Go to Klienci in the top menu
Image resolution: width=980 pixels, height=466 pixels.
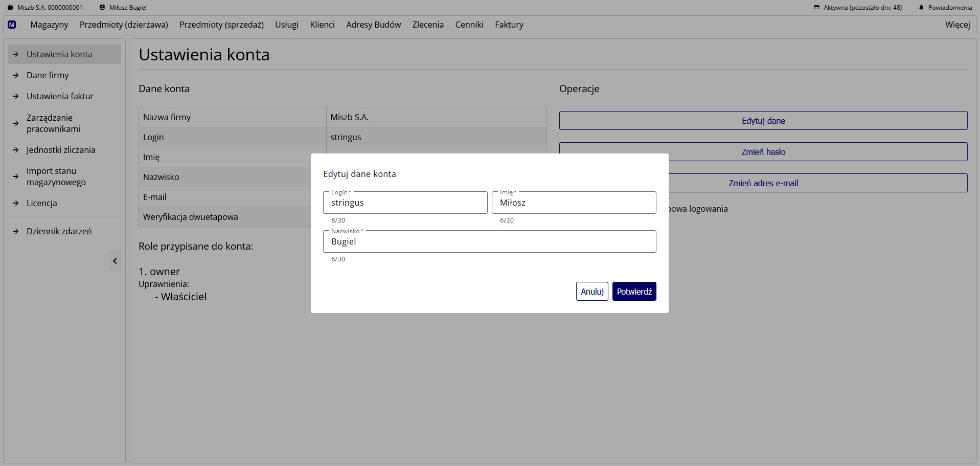pos(322,25)
